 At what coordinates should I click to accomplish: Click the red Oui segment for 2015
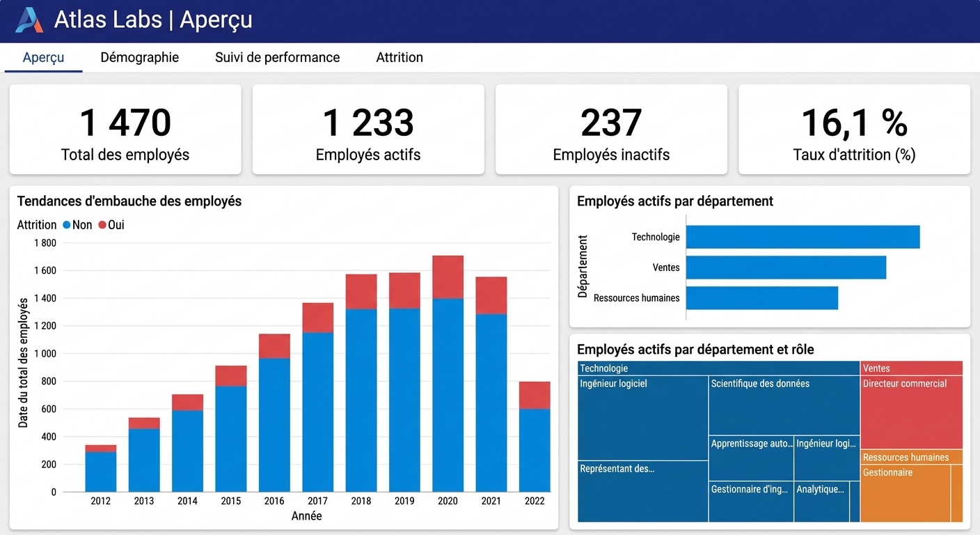pos(231,376)
